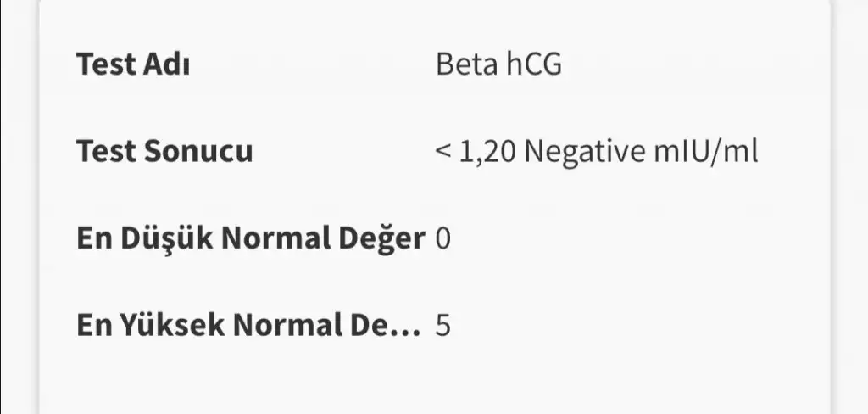Click the Test Adı label

pos(132,64)
